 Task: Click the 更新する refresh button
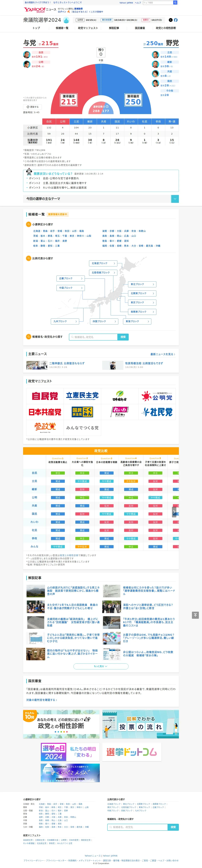33,107
